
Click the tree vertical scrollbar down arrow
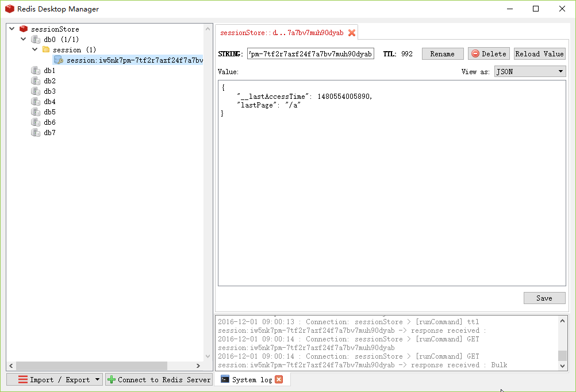coord(208,356)
